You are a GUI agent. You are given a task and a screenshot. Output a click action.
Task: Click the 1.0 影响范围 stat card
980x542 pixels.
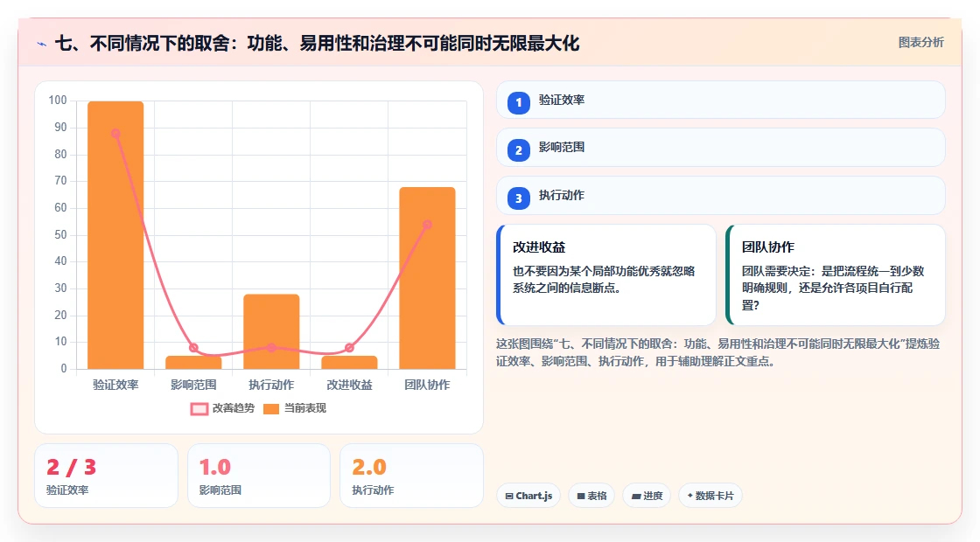click(x=259, y=476)
